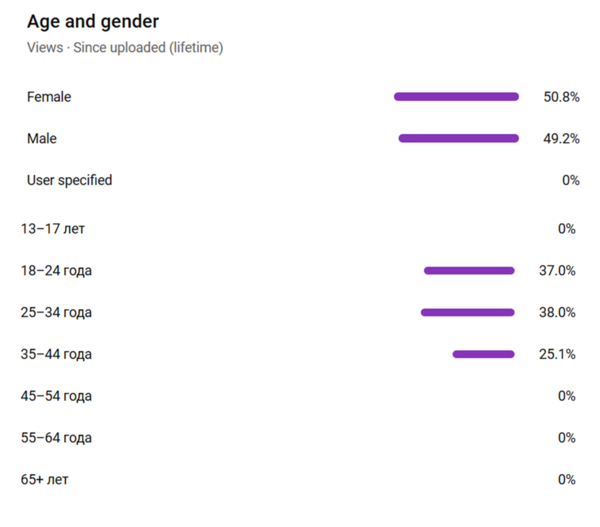Select the "55–64 года" age label
The height and width of the screenshot is (527, 600).
(56, 437)
